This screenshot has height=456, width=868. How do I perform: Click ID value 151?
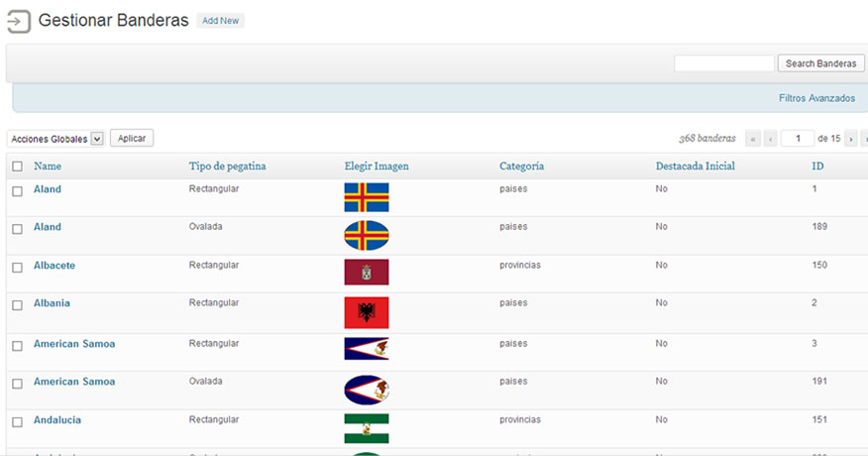click(x=819, y=419)
